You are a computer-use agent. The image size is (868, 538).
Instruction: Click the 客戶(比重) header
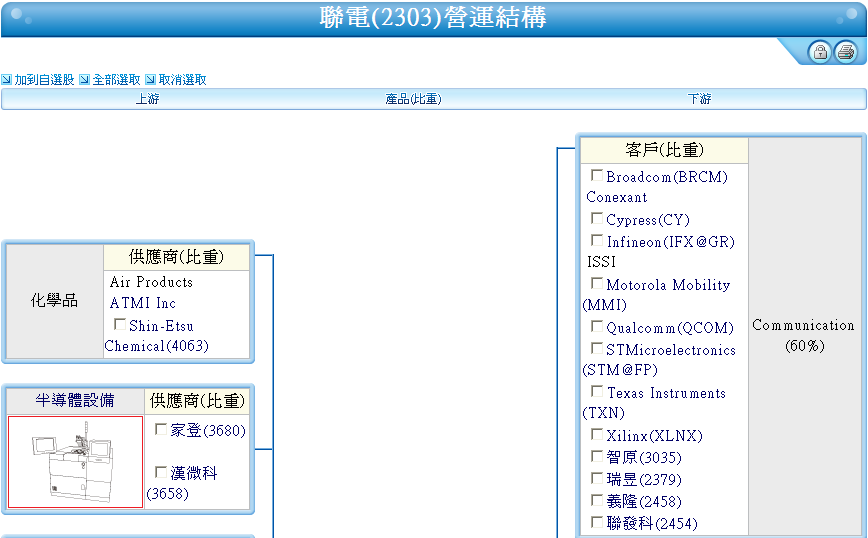pos(664,150)
